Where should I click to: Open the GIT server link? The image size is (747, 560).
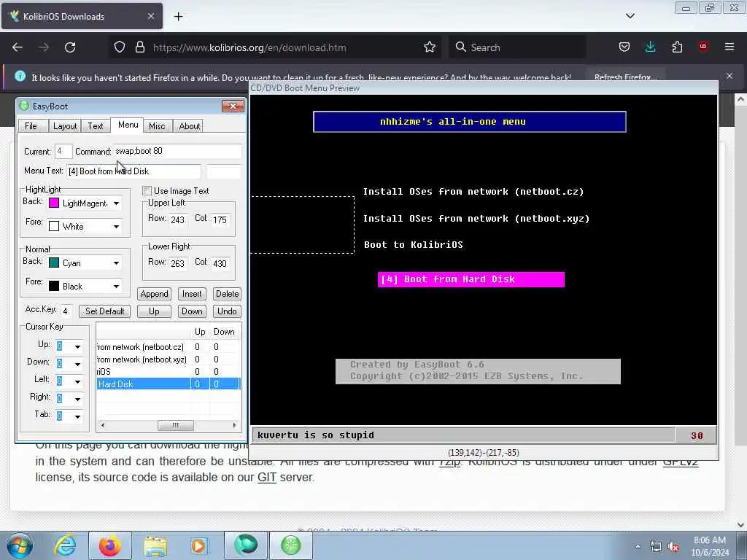click(x=267, y=477)
